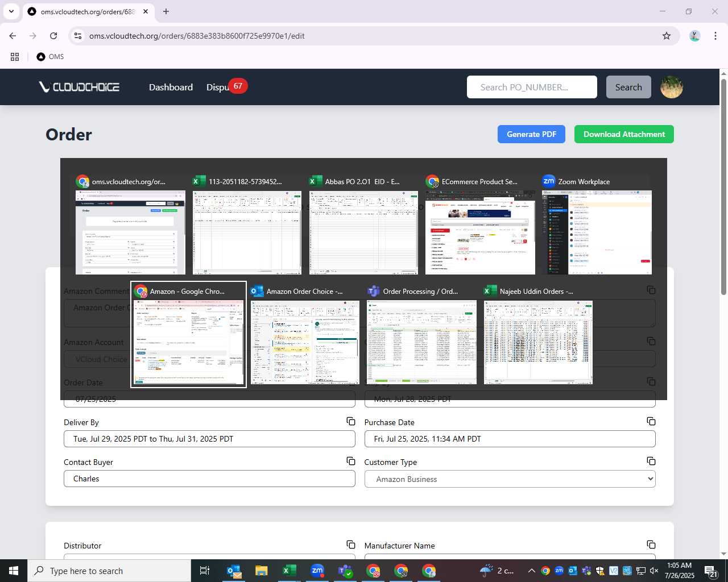Click the Purchase Date field
The height and width of the screenshot is (582, 728).
pos(510,439)
